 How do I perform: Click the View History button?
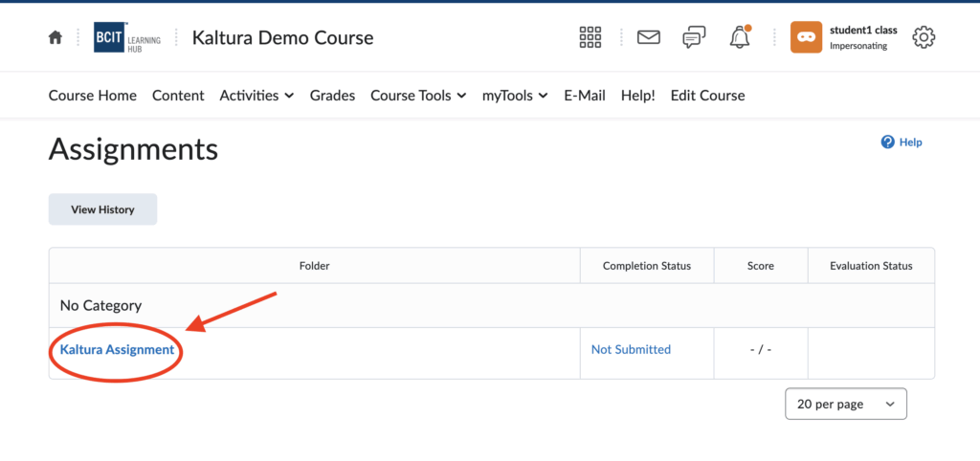click(x=102, y=209)
